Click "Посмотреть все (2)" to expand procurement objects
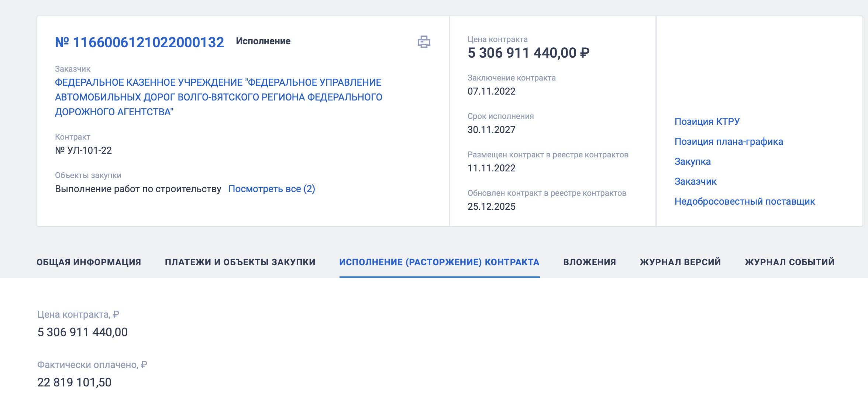This screenshot has width=868, height=416. (272, 189)
